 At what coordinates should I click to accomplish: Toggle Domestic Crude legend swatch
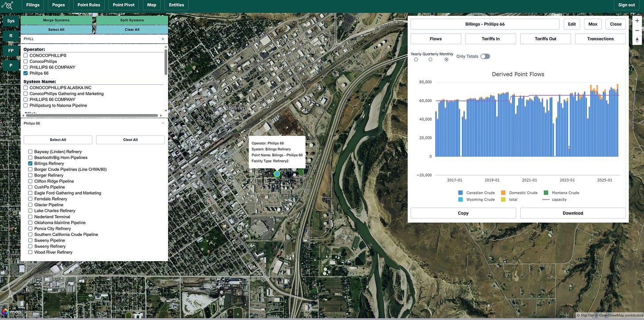coord(503,193)
